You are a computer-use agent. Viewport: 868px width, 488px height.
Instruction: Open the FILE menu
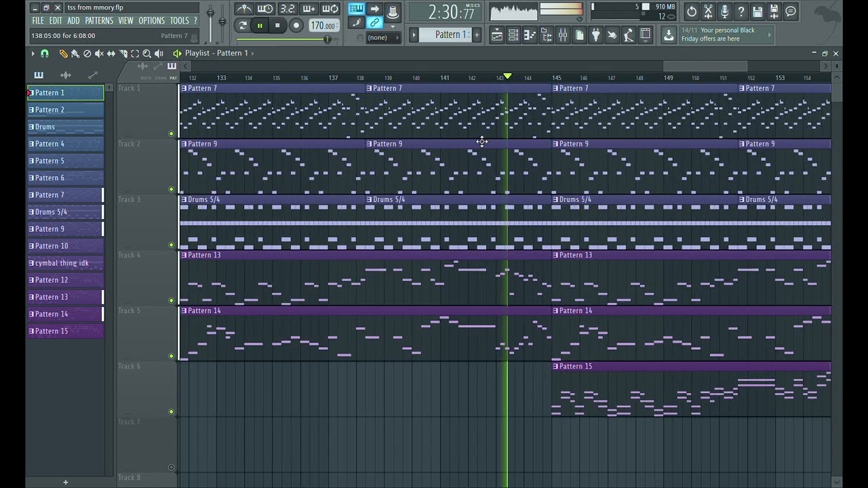click(x=38, y=21)
